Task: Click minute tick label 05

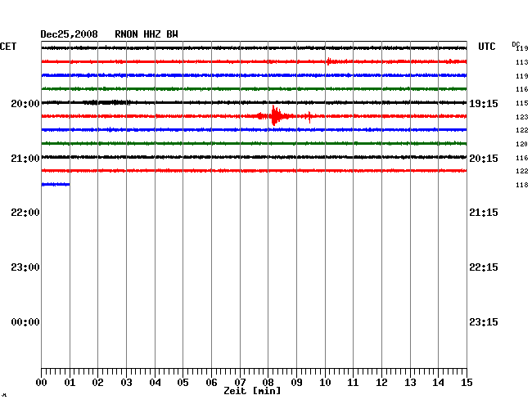Action: tap(183, 383)
